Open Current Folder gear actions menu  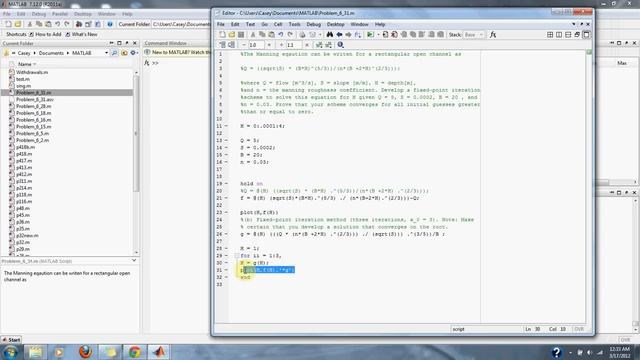(x=133, y=53)
